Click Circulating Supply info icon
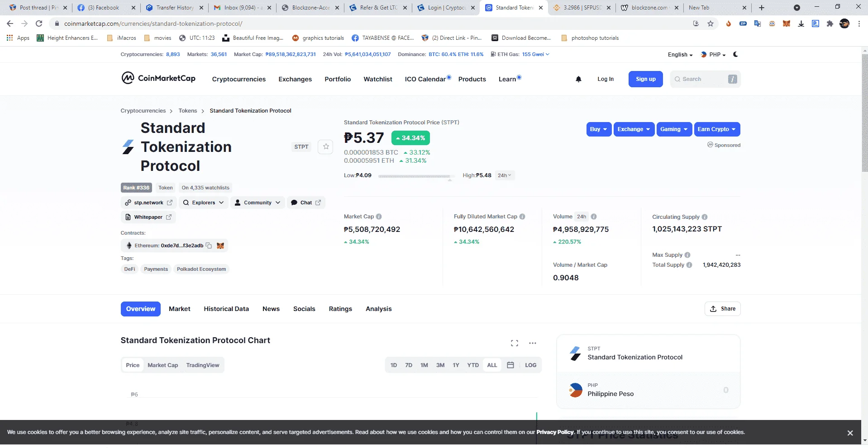This screenshot has width=868, height=448. [705, 217]
